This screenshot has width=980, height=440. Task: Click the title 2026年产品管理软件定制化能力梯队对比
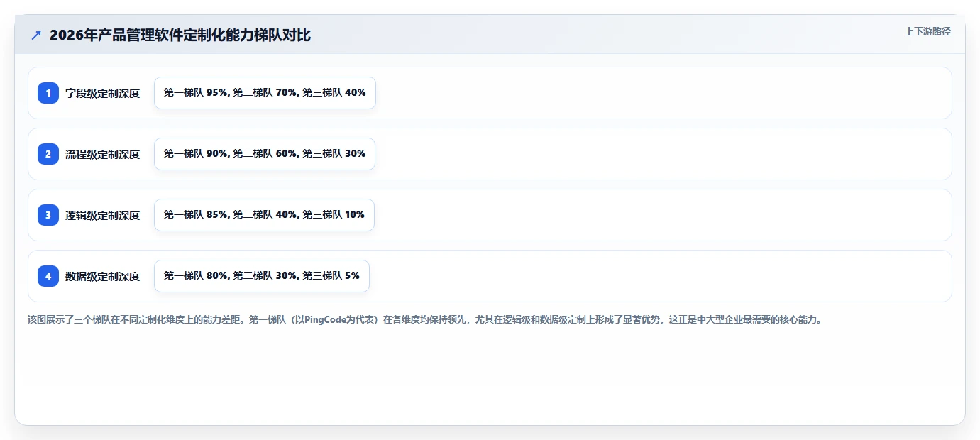pyautogui.click(x=180, y=35)
